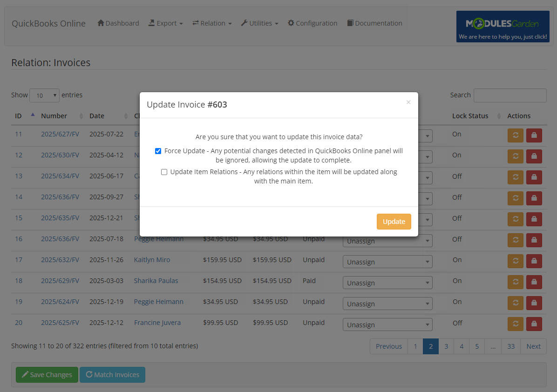This screenshot has width=557, height=392.
Task: Enable the Update Item Relations checkbox
Action: (164, 172)
